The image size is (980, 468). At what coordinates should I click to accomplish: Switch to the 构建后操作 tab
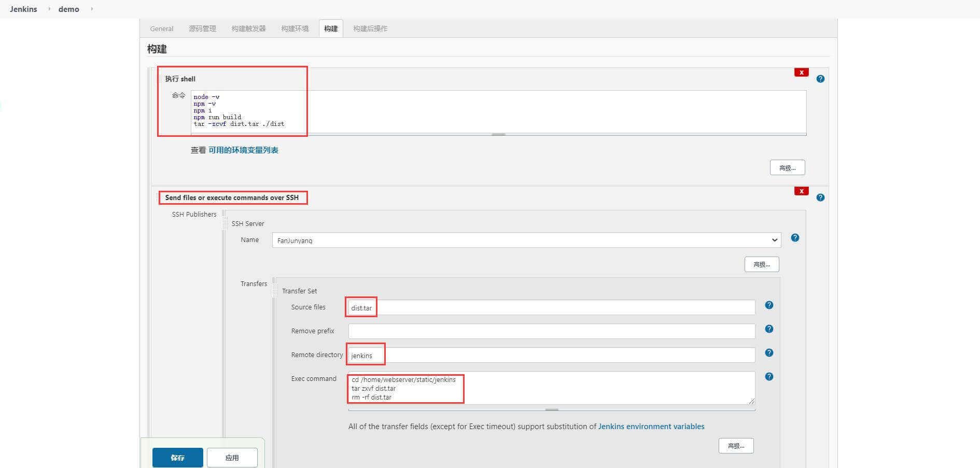tap(370, 29)
